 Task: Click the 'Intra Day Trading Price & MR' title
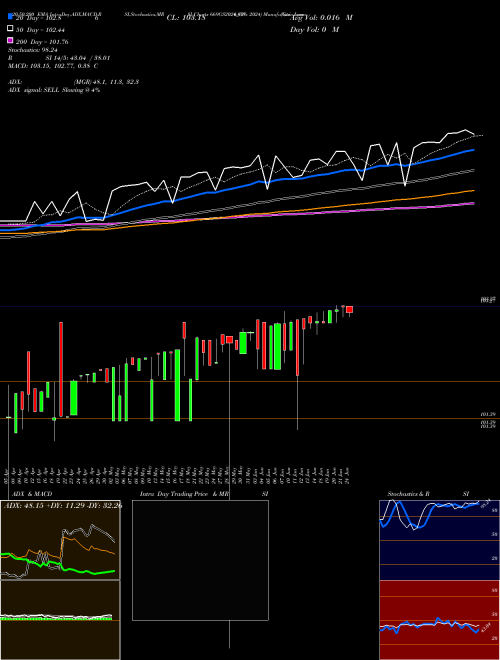coord(184,494)
